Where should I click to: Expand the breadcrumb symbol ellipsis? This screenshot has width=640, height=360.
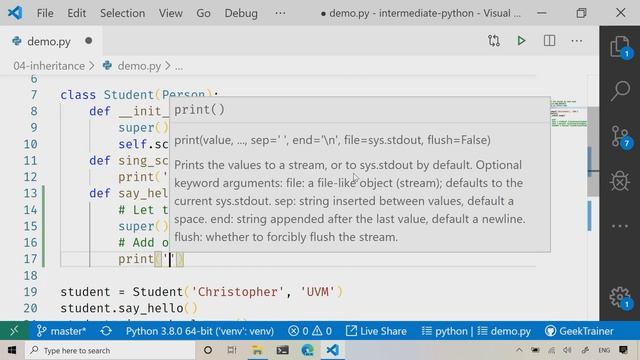point(179,67)
